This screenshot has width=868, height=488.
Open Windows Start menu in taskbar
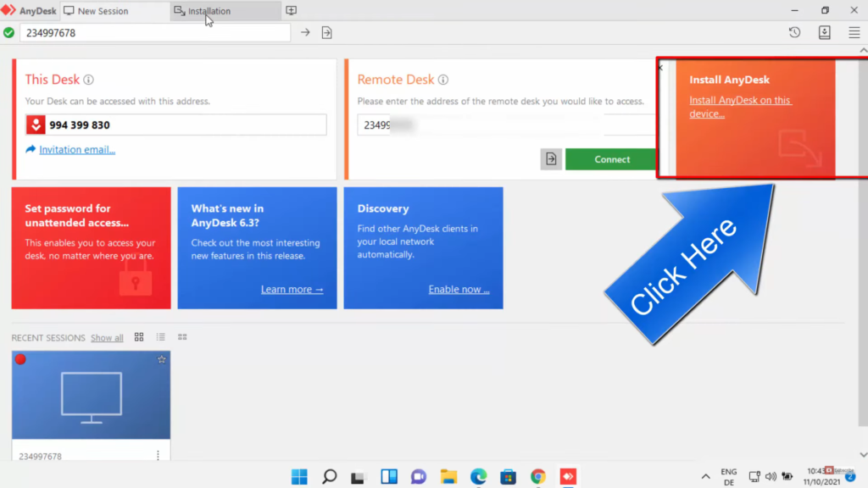(299, 476)
